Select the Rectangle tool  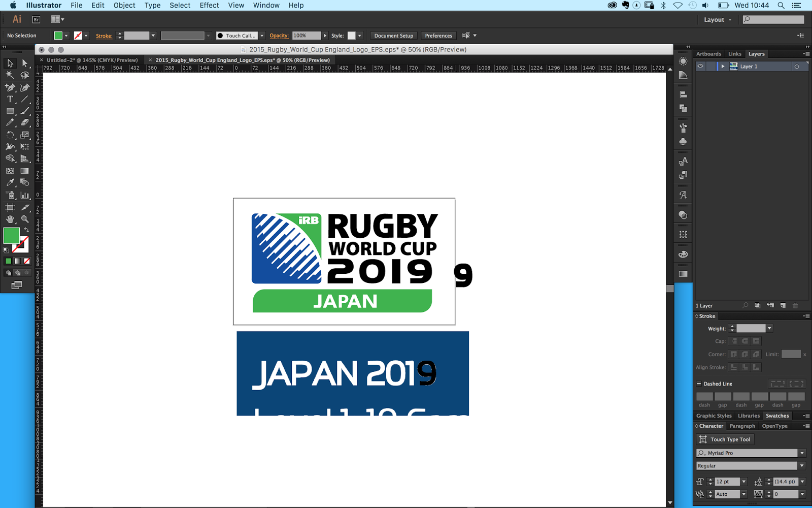[10, 111]
